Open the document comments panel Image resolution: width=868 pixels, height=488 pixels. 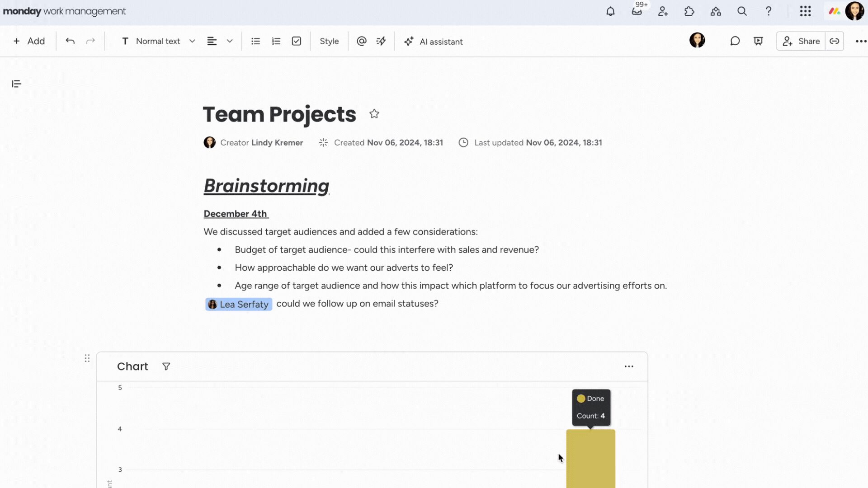coord(735,41)
